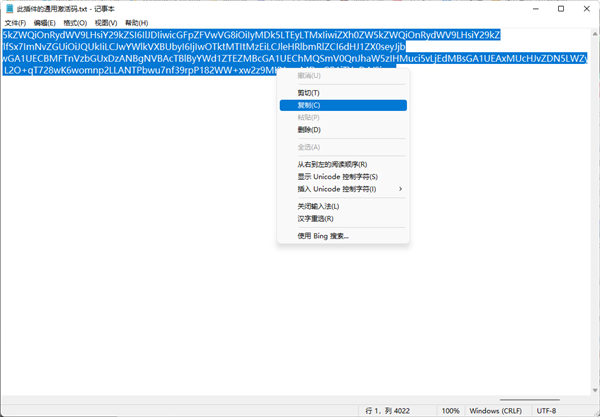
Task: Minimize the Notepad window
Action: [x=536, y=8]
